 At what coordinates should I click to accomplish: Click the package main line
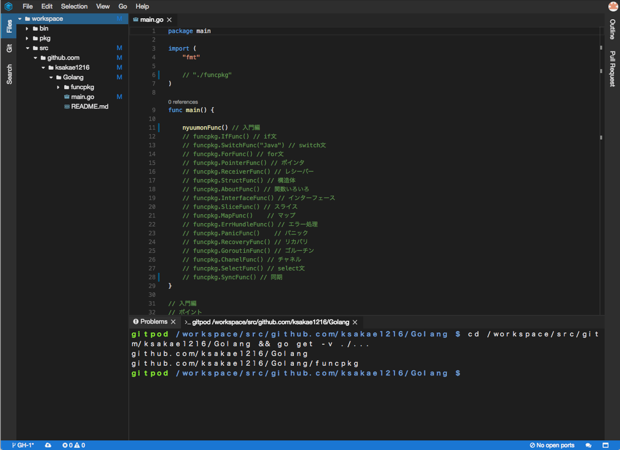click(x=189, y=31)
